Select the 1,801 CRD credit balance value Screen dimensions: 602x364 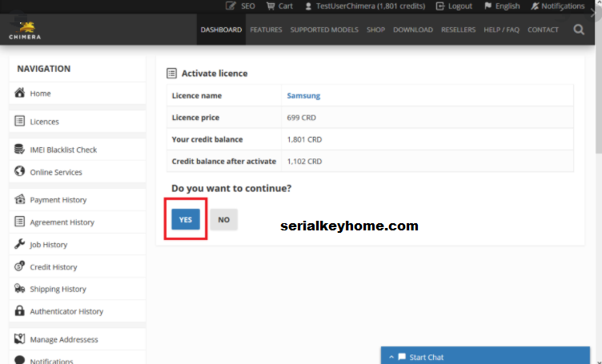click(304, 139)
